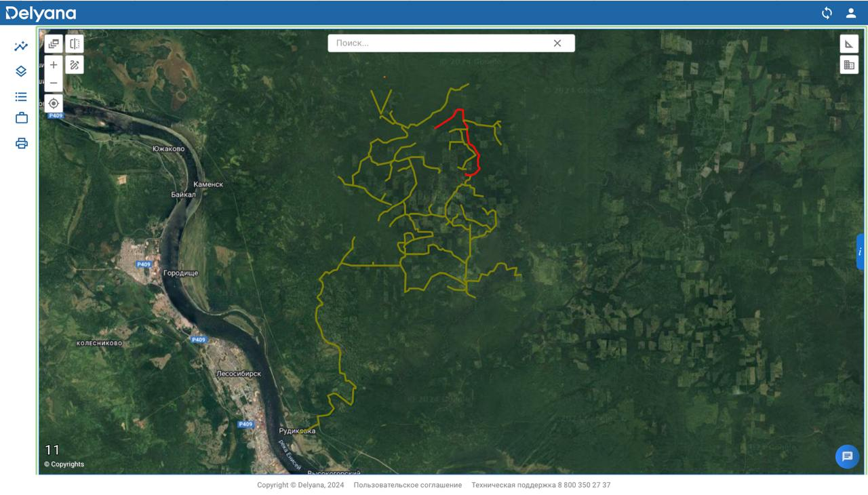868x495 pixels.
Task: Click the Южаково label on the map
Action: pos(168,148)
